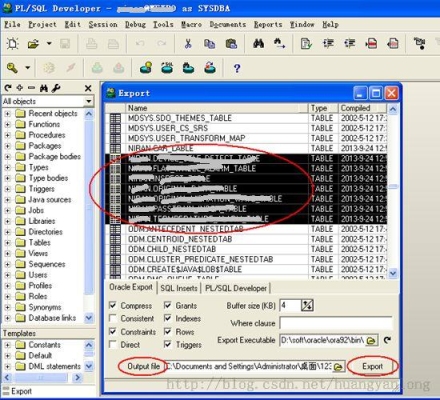Expand the Recent objects tree node
440x400 pixels.
pyautogui.click(x=7, y=114)
